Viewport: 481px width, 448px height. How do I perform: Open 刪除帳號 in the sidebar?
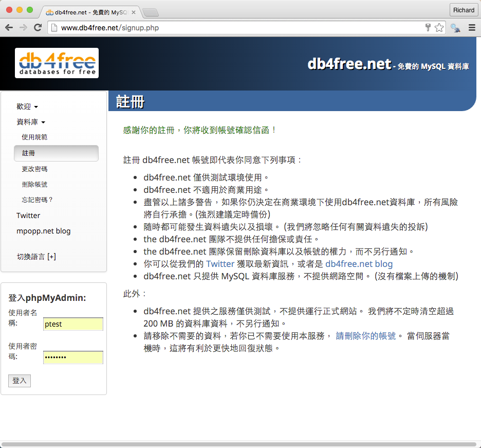coord(34,184)
